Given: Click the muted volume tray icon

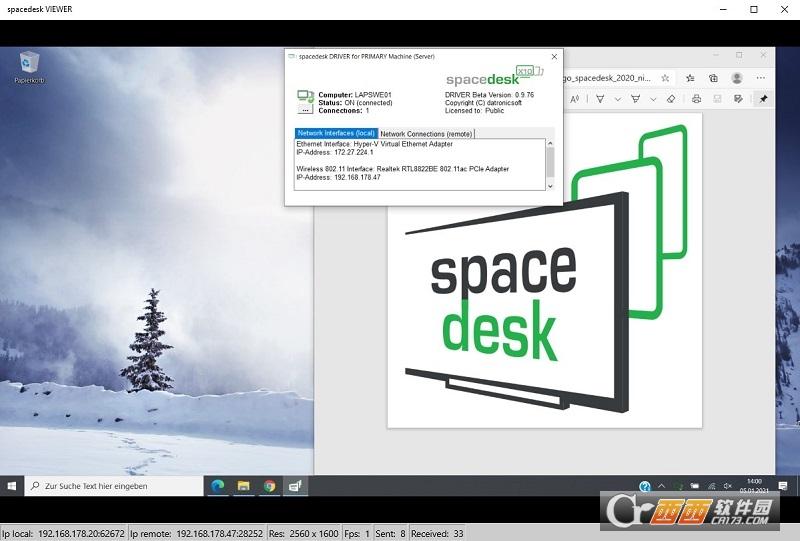Looking at the screenshot, I should 728,486.
